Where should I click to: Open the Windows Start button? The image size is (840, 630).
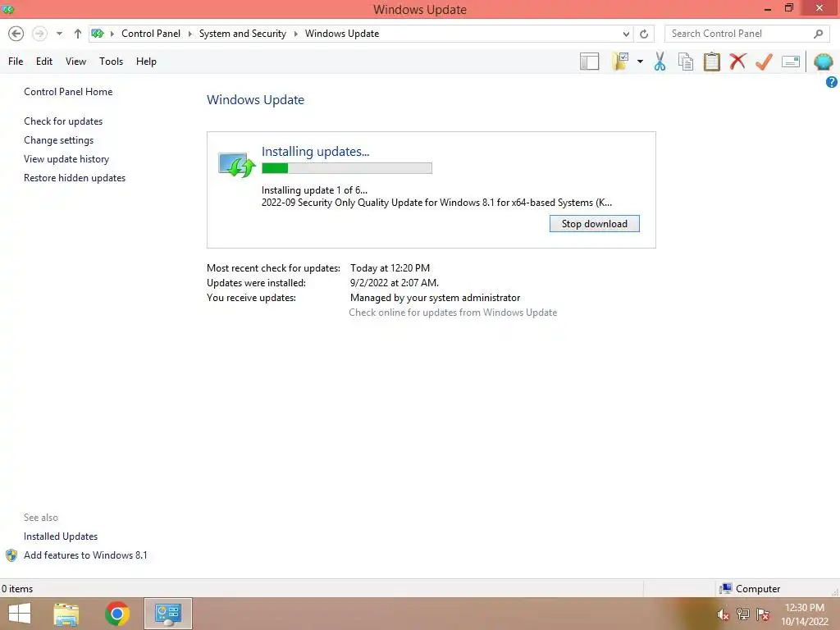(20, 614)
